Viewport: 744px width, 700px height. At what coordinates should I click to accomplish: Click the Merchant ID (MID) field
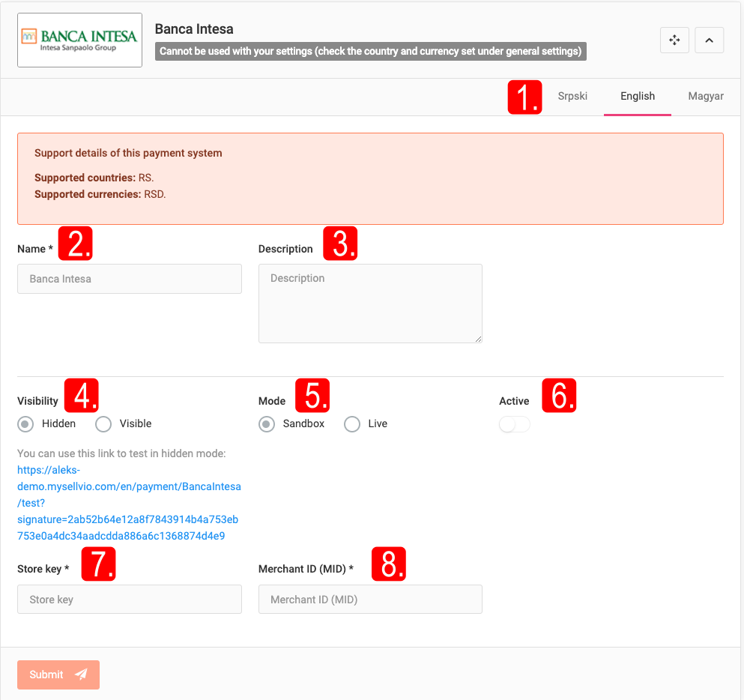(x=370, y=599)
